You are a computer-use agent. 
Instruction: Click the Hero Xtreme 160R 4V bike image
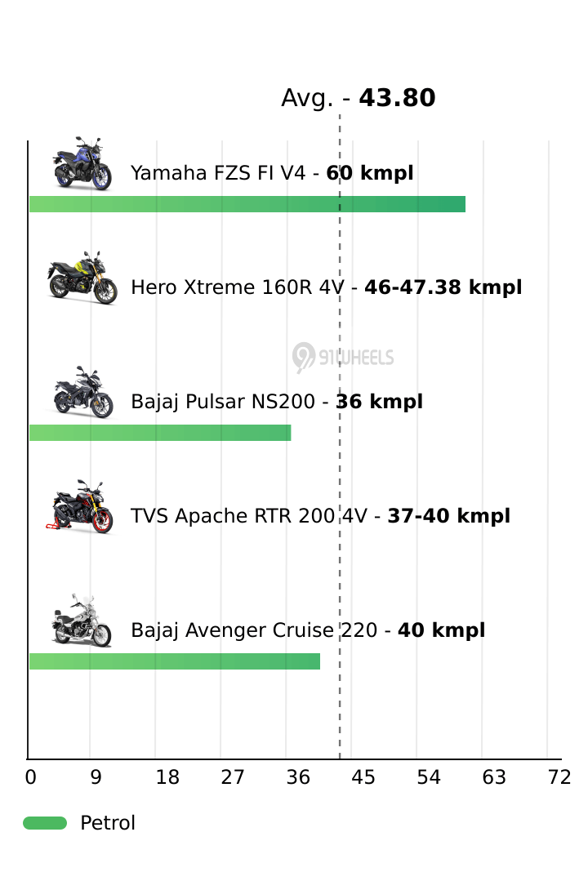tap(82, 278)
